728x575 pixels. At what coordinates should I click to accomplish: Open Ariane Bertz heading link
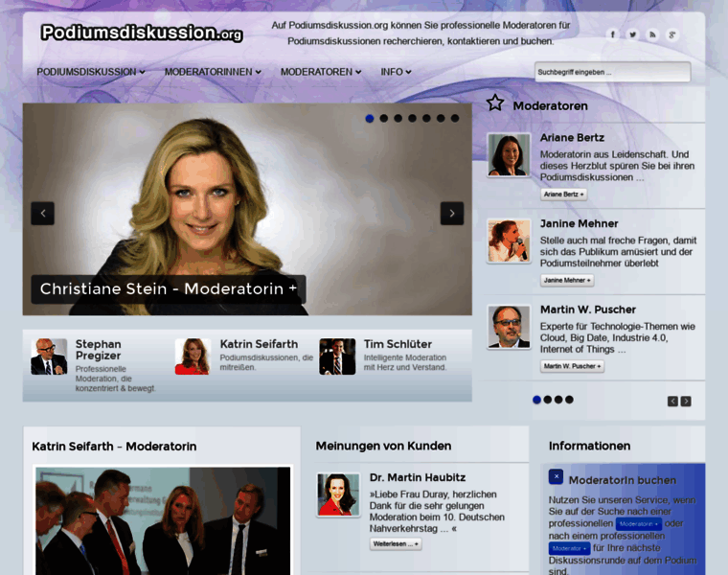[572, 137]
